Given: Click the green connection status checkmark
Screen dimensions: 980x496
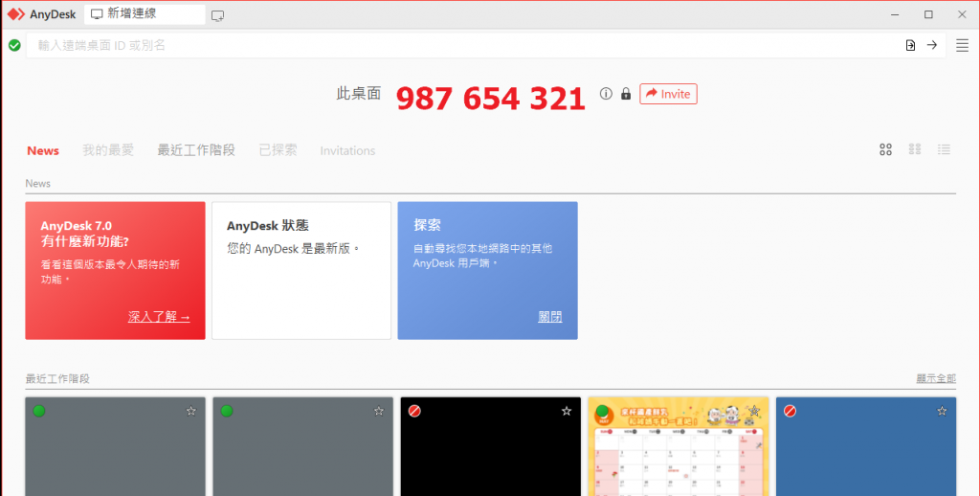Looking at the screenshot, I should click(x=14, y=45).
